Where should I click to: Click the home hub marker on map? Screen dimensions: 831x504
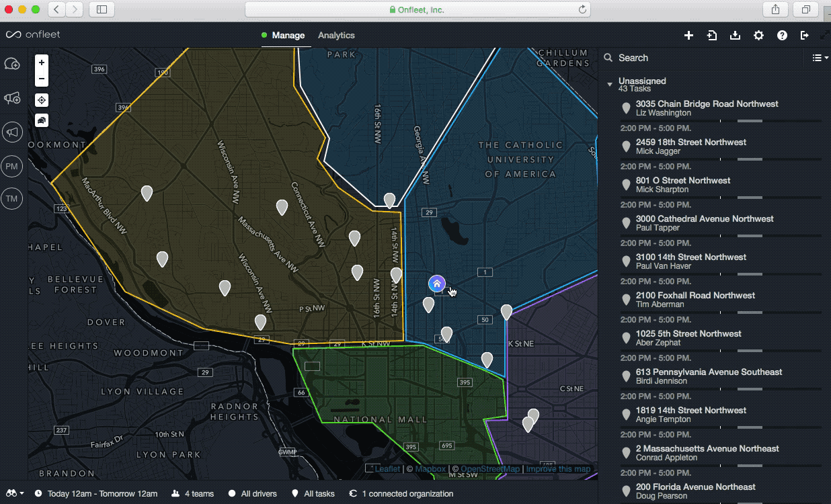[436, 284]
